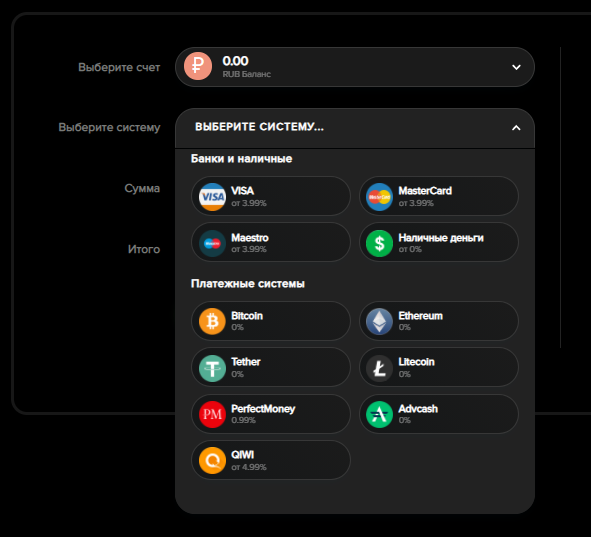The image size is (591, 537).
Task: Pick the Advcash 0% option
Action: coord(439,414)
